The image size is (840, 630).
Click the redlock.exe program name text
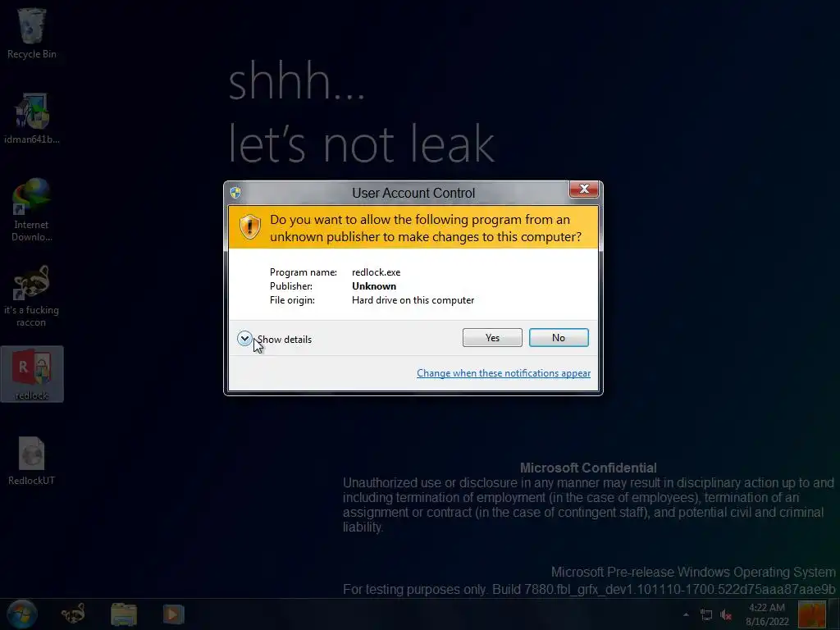(x=376, y=272)
